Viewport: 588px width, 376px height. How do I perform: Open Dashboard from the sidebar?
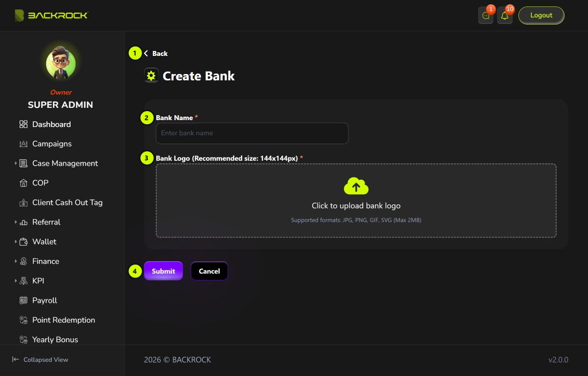(51, 125)
